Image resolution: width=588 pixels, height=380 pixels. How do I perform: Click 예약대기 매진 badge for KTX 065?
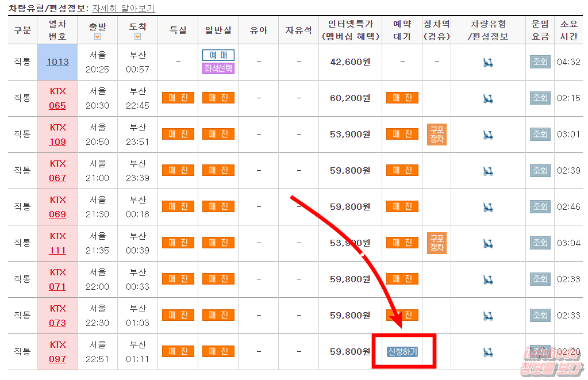402,98
